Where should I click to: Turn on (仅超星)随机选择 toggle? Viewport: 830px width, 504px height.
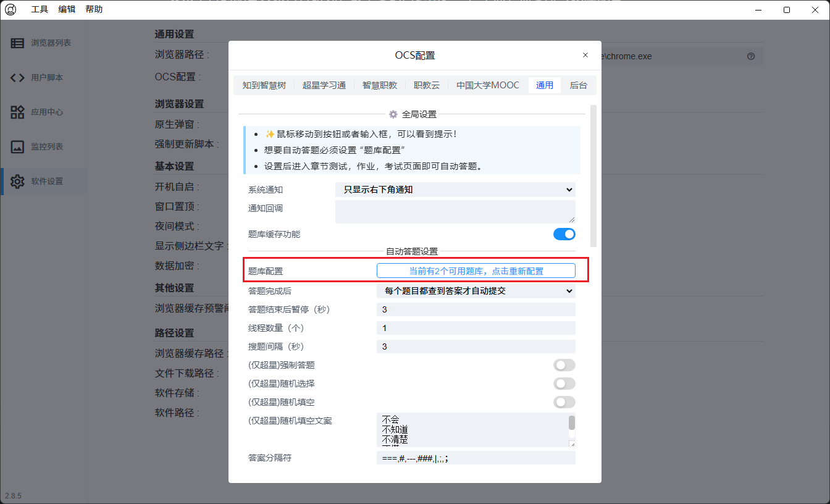[564, 384]
